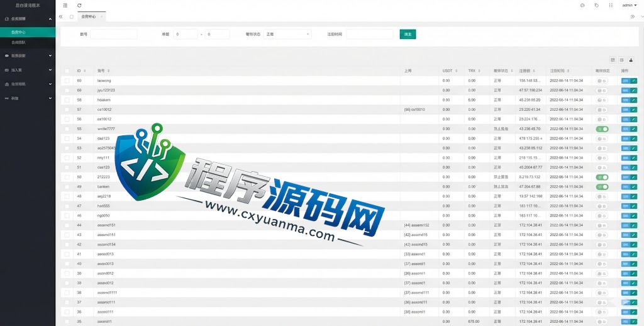
Task: Click green edit pencil in banken row
Action: pos(633,187)
